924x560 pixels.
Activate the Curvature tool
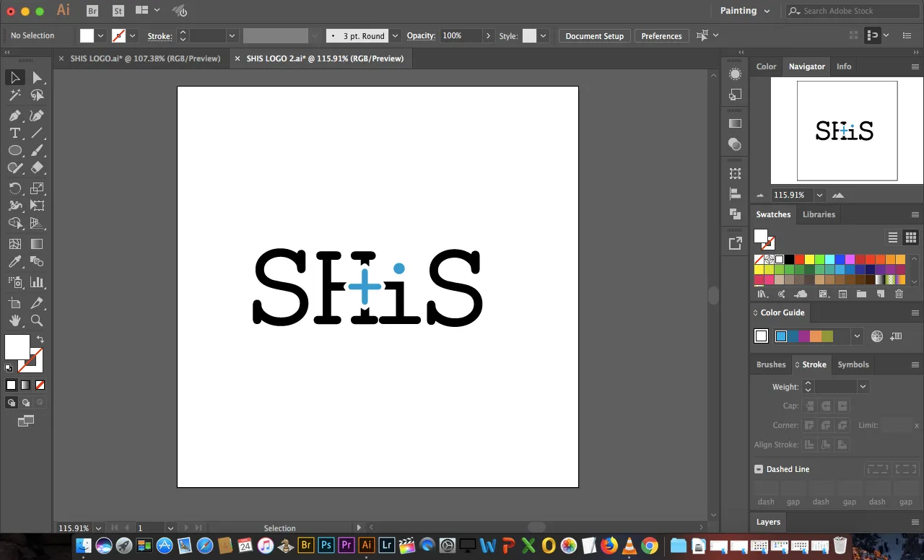point(38,115)
